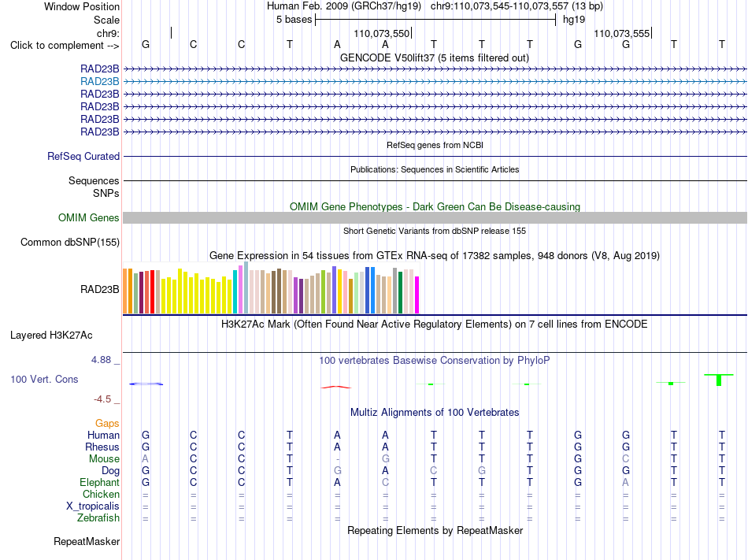Select the Human species label

[x=103, y=435]
